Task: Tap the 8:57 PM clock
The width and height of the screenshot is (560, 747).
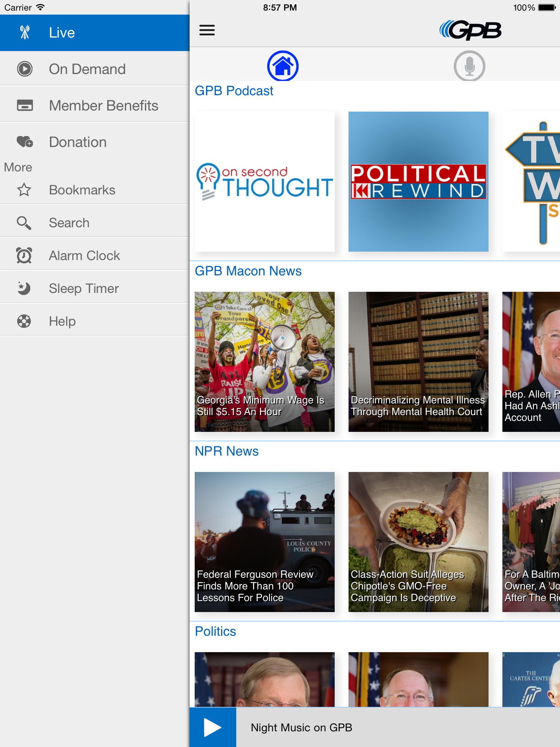Action: pyautogui.click(x=280, y=7)
